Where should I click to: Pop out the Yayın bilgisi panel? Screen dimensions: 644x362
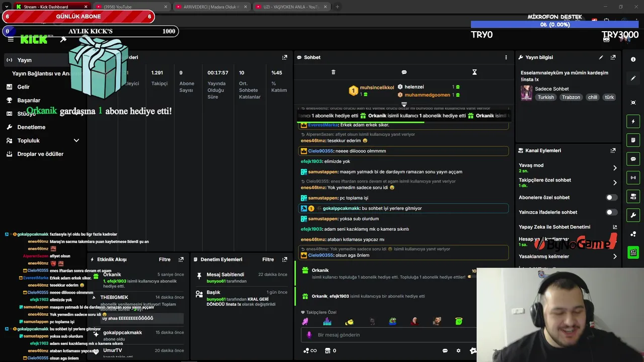[613, 57]
